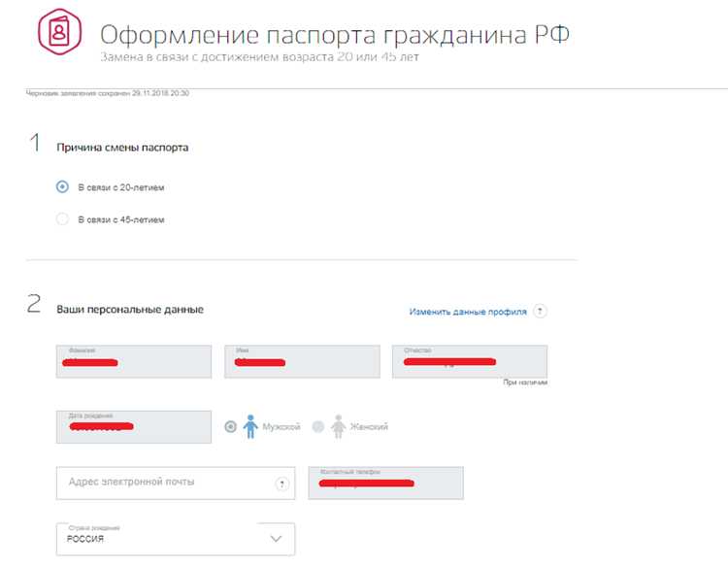Click the 'Мужской' label text
This screenshot has width=728, height=566.
pos(281,427)
